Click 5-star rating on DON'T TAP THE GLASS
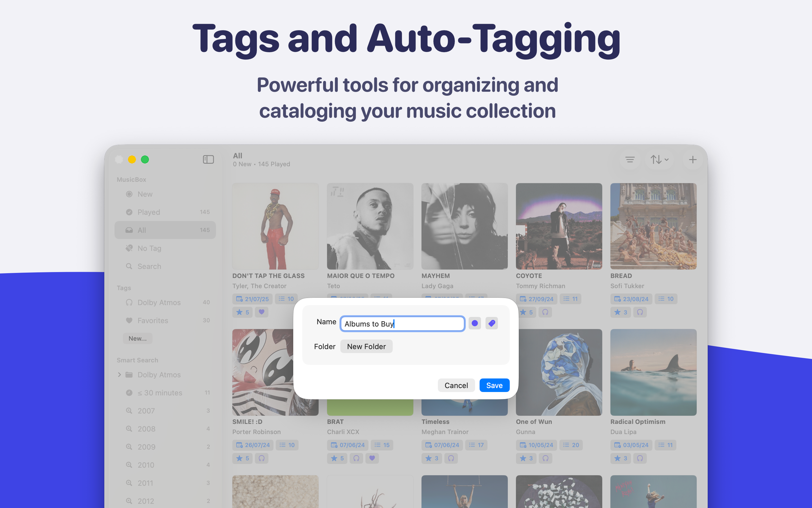 [242, 312]
